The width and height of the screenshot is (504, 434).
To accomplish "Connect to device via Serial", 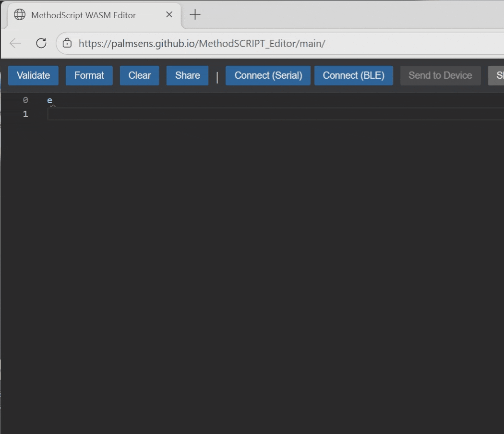I will tap(268, 75).
